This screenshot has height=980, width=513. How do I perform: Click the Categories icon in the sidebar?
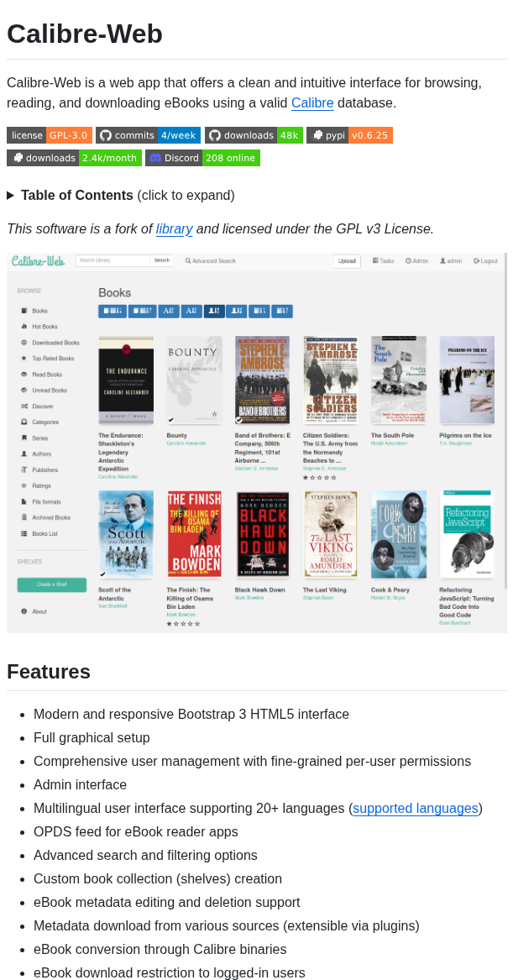click(24, 422)
